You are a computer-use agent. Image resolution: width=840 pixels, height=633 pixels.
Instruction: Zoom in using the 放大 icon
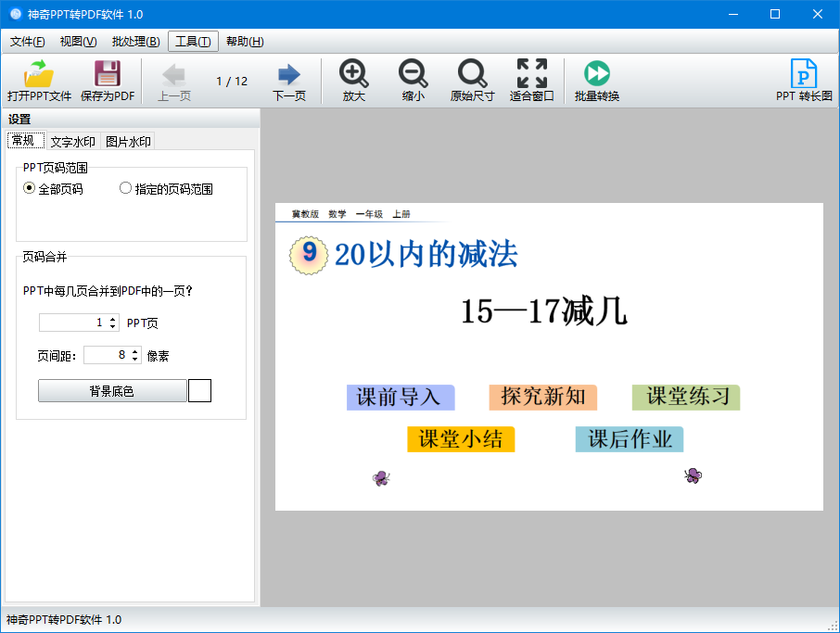coord(352,80)
